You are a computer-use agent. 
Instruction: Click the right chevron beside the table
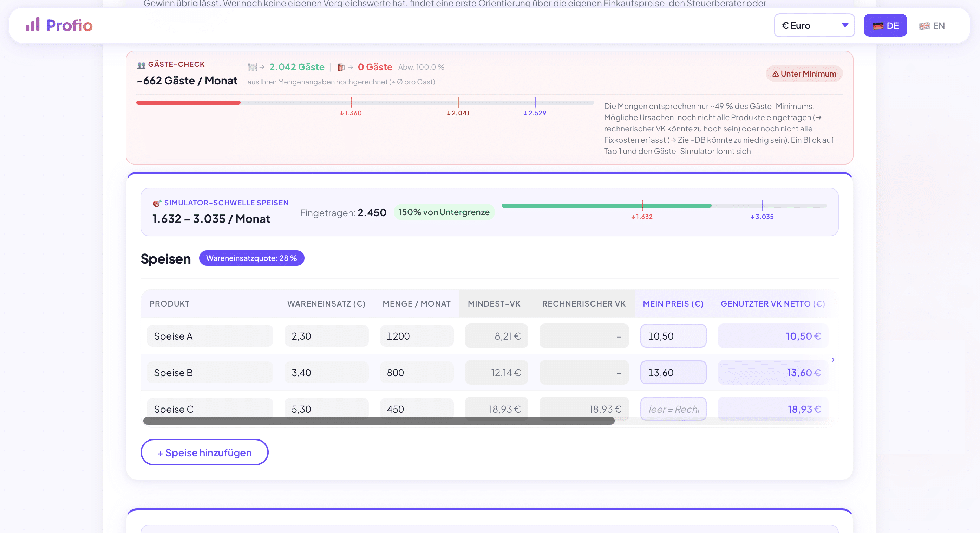pos(833,360)
